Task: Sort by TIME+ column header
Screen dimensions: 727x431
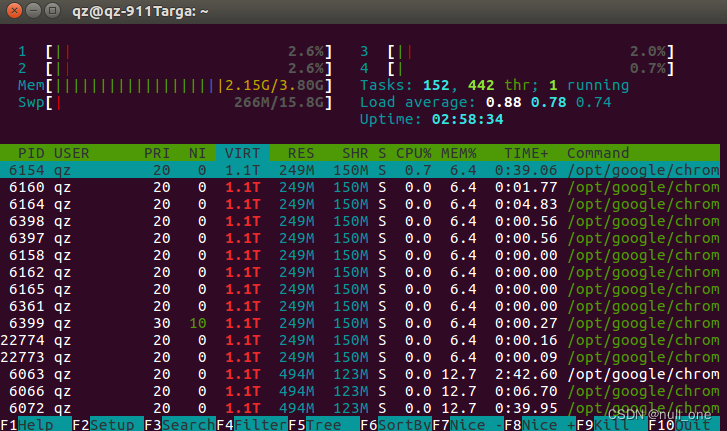Action: 526,153
